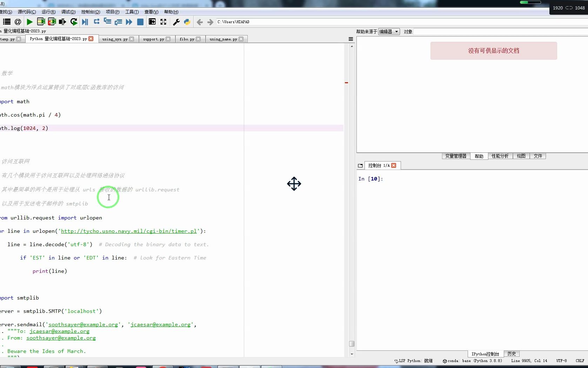Open the 帮助(H) menu
588x368 pixels.
171,12
